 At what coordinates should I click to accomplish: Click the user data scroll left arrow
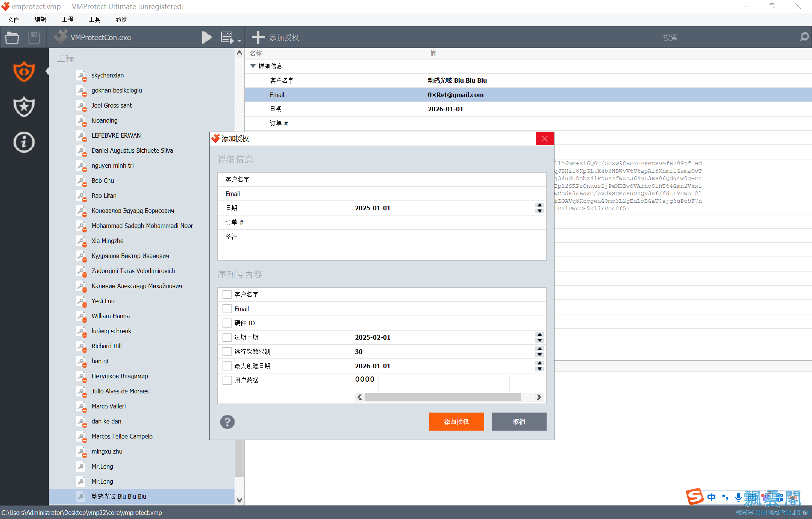(360, 397)
